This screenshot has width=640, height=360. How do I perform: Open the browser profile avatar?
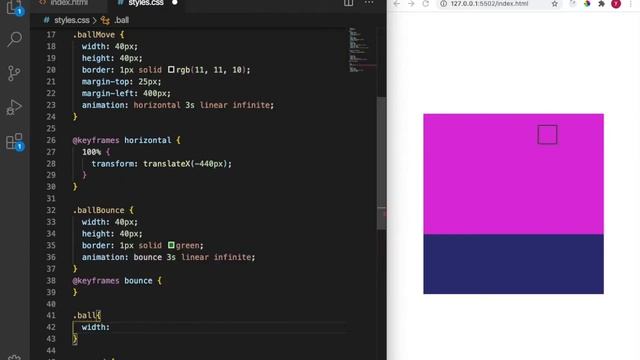pos(616,4)
